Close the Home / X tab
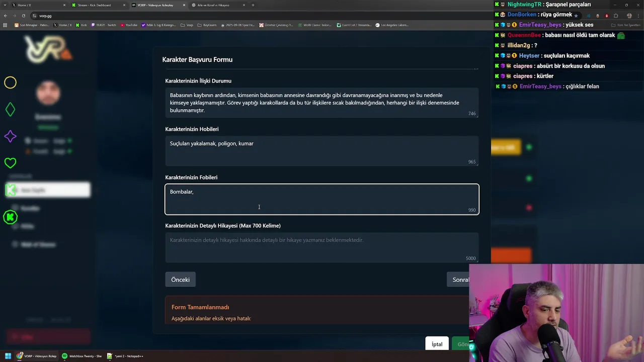The height and width of the screenshot is (362, 644). (64, 5)
